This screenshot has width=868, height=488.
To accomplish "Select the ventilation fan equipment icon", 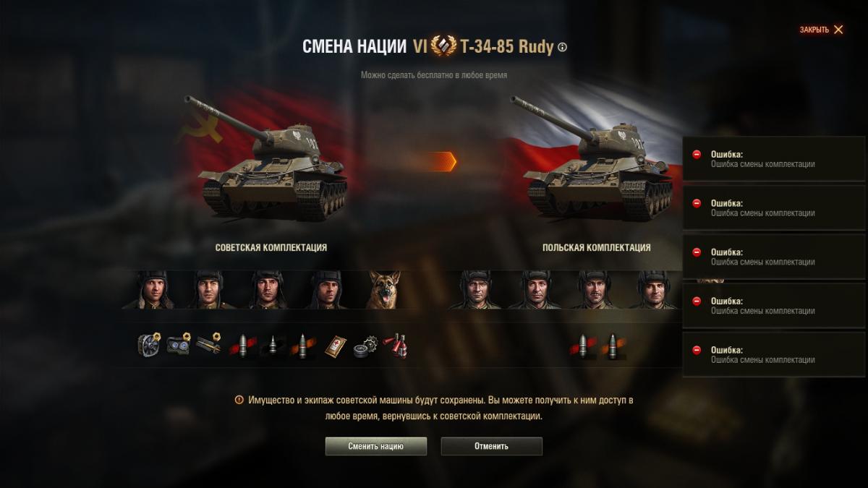I will 150,346.
